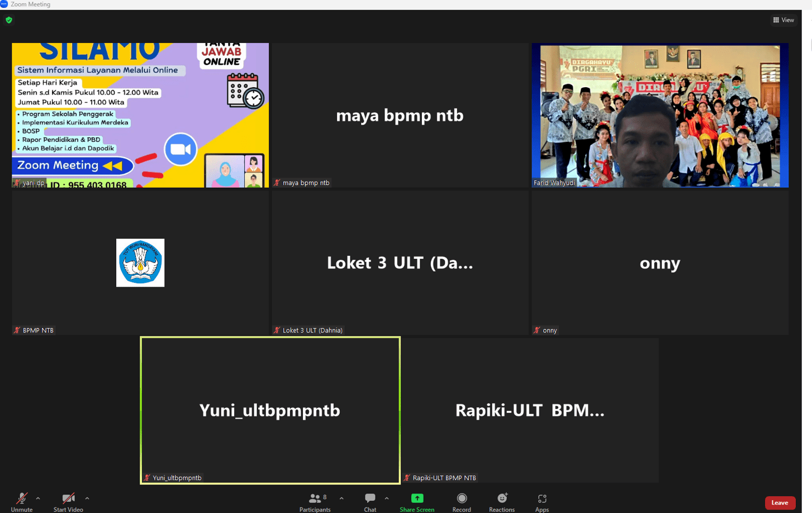Click muted mic icon on maya bpmp ntb label
Image resolution: width=812 pixels, height=513 pixels.
277,183
